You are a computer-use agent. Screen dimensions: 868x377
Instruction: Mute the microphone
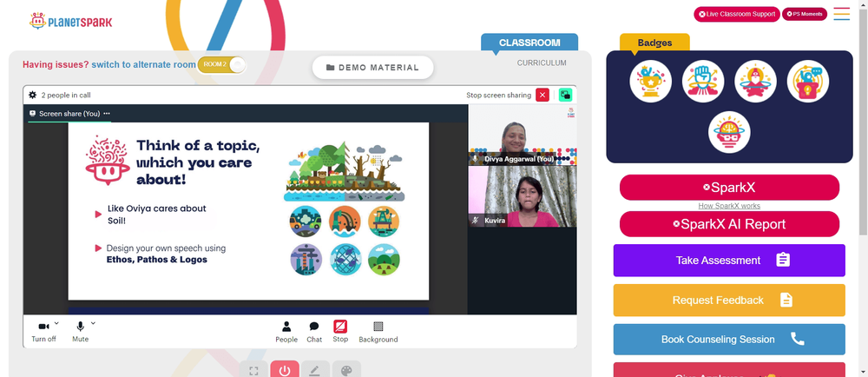tap(80, 332)
